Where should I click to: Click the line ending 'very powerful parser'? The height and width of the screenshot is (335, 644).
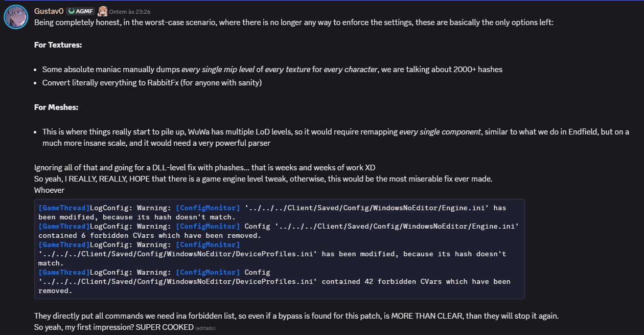pos(156,143)
